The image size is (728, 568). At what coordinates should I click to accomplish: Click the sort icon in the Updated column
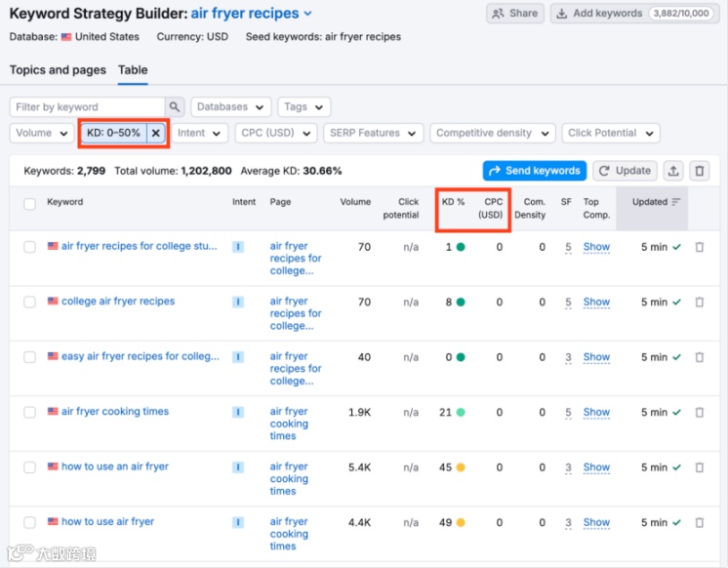(x=676, y=202)
